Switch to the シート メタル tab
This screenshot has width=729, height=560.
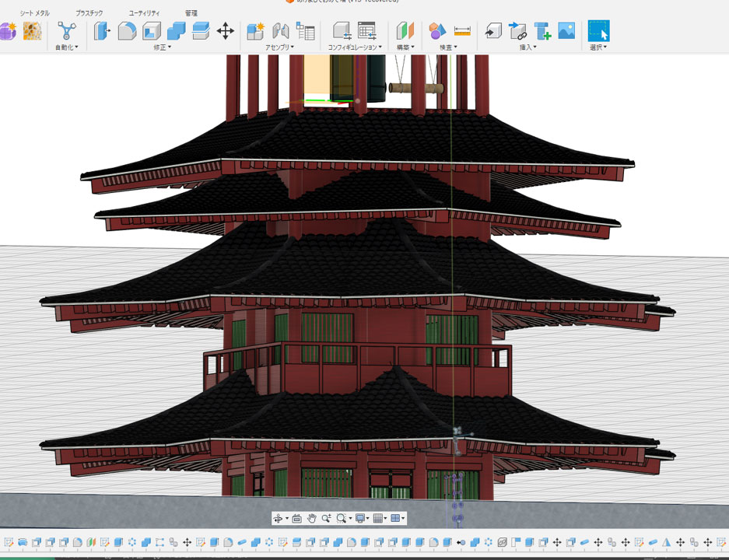coord(34,13)
